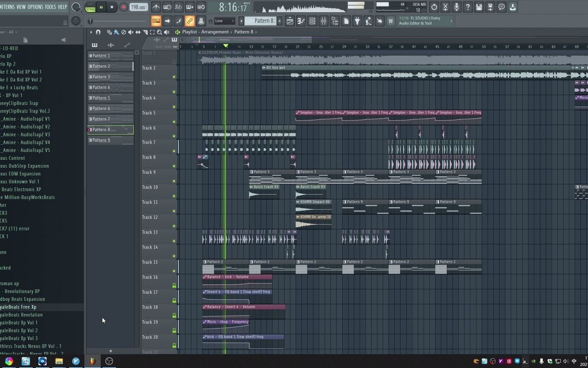Toggle the note/clip grouping link button
Screen dimensions: 588x368
click(x=190, y=21)
